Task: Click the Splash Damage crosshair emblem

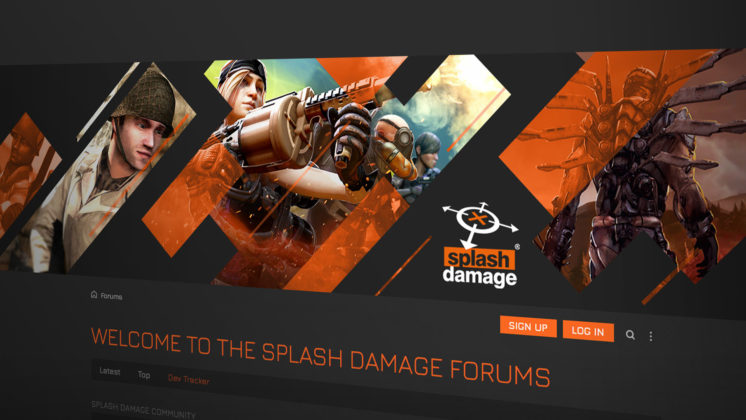Action: pos(480,223)
